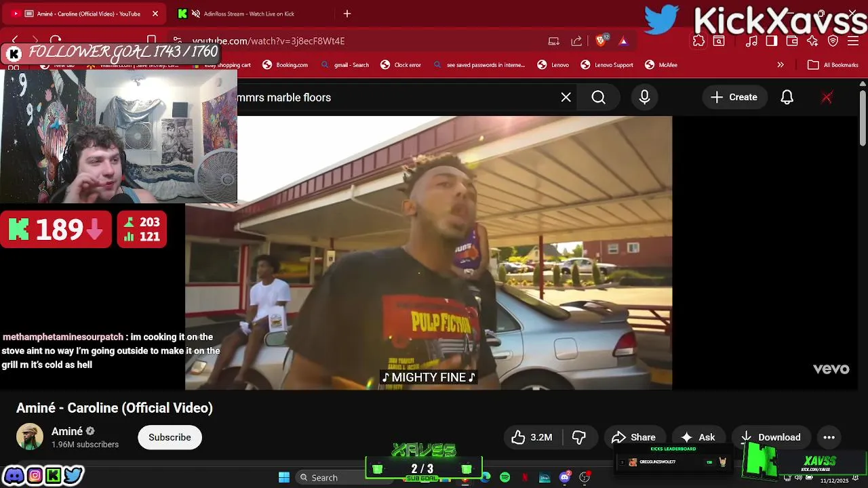This screenshot has width=868, height=488.
Task: Click the YouTube search magnifier button
Action: pos(598,98)
